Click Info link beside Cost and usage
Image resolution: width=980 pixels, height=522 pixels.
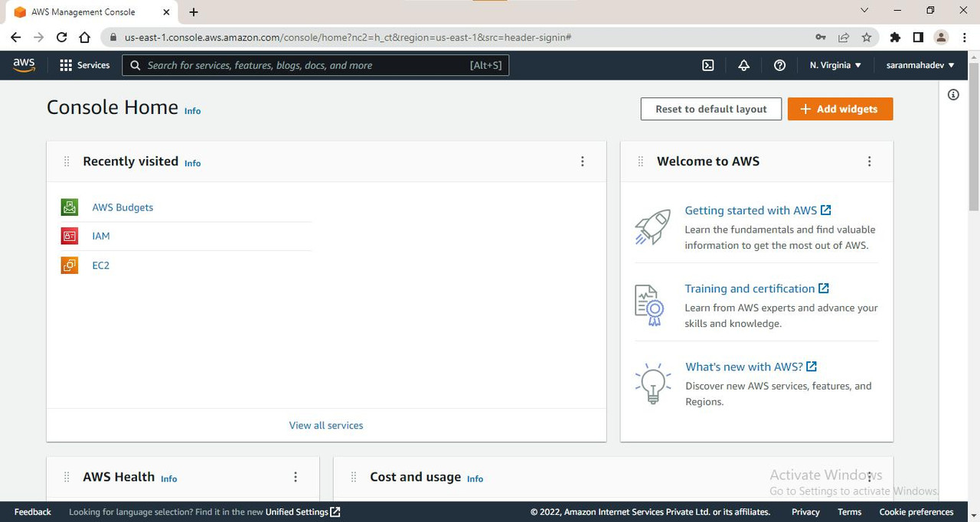(475, 479)
